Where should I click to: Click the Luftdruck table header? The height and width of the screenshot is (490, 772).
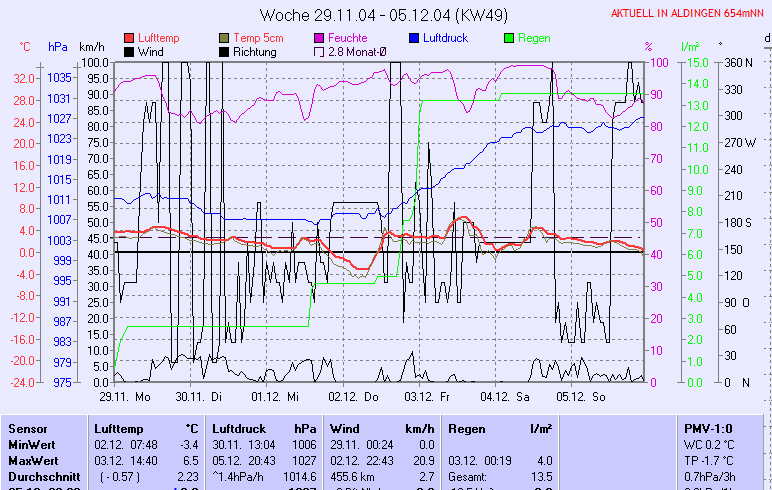(240, 428)
